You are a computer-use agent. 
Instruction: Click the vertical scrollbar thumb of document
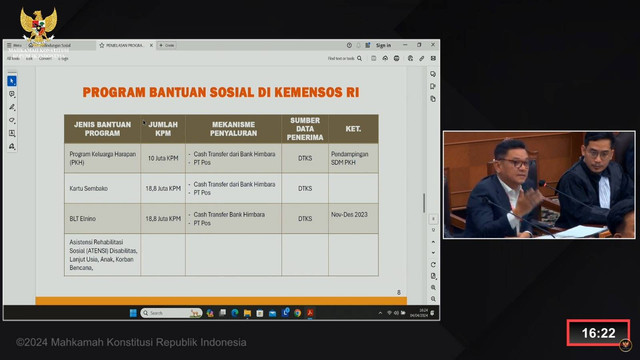coord(424,203)
